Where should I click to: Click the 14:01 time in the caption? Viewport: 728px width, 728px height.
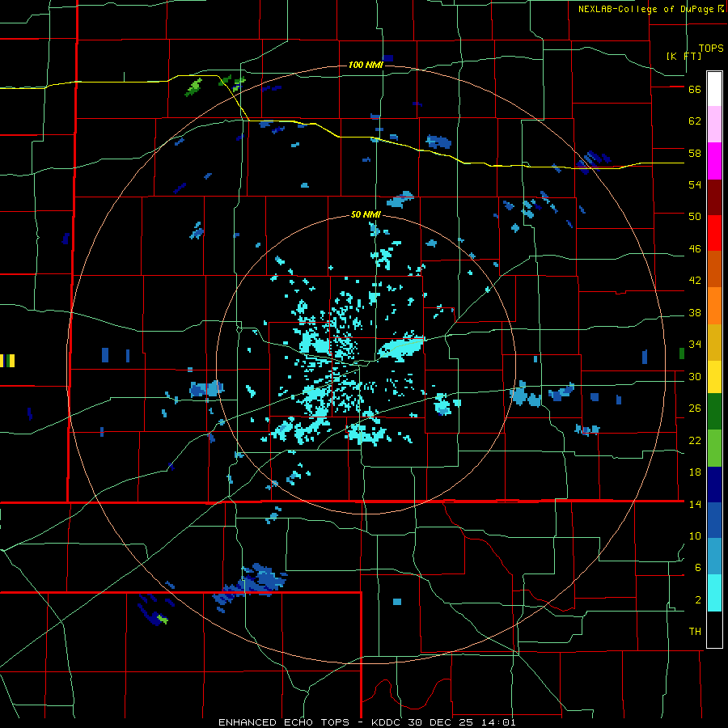[500, 722]
